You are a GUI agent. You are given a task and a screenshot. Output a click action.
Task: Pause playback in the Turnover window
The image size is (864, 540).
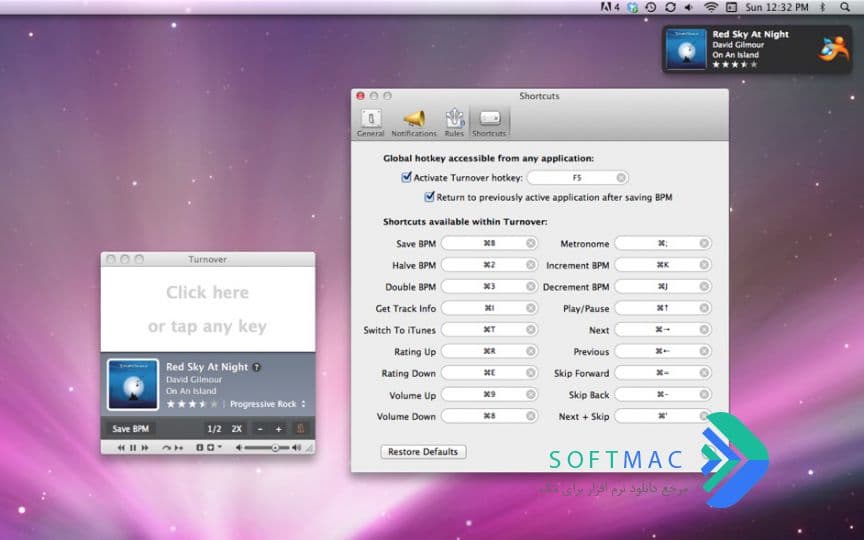tap(133, 448)
